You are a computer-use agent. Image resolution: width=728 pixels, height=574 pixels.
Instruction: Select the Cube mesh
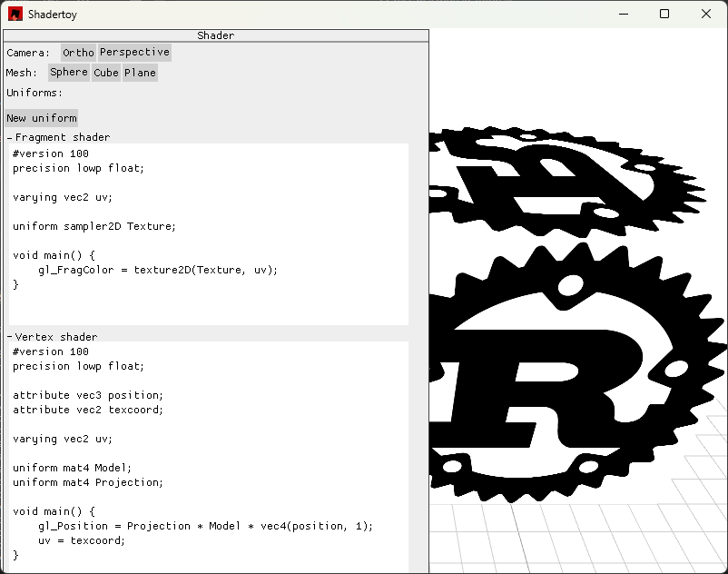pyautogui.click(x=106, y=73)
